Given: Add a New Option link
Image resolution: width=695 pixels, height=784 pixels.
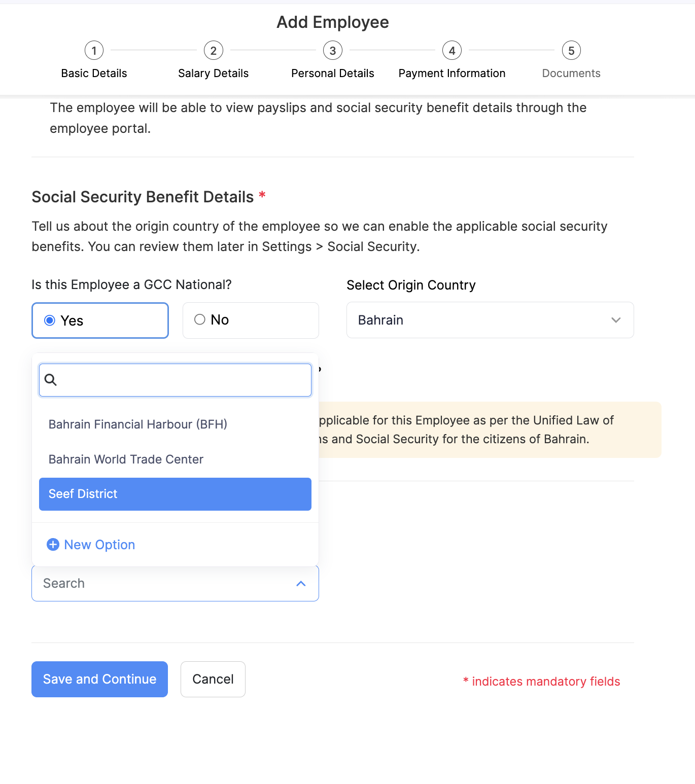Looking at the screenshot, I should click(99, 545).
